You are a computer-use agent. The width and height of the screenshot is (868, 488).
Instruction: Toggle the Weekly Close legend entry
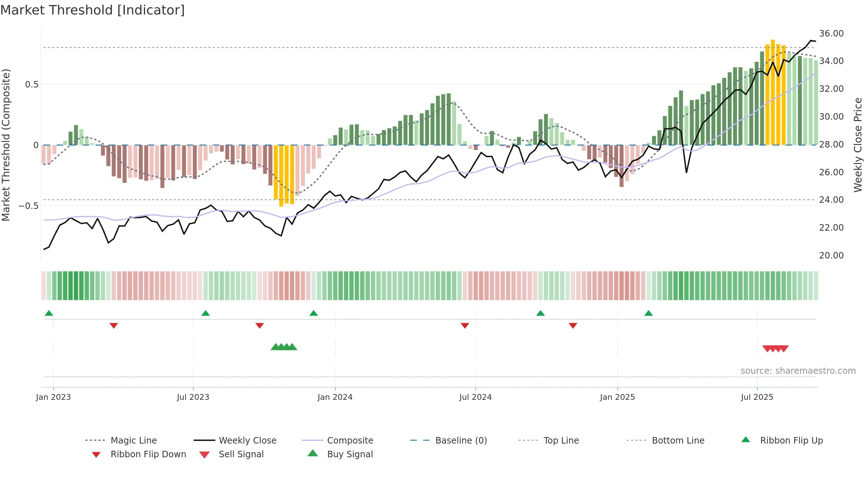[235, 440]
